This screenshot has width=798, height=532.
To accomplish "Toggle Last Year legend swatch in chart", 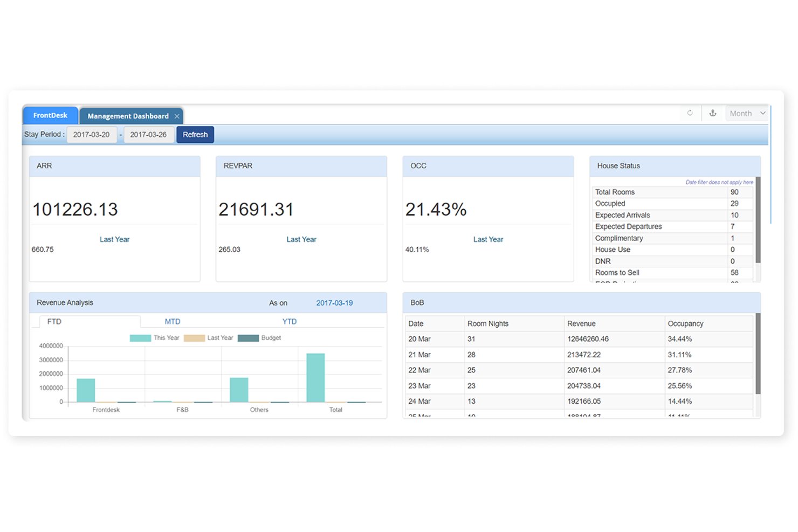I will 194,338.
